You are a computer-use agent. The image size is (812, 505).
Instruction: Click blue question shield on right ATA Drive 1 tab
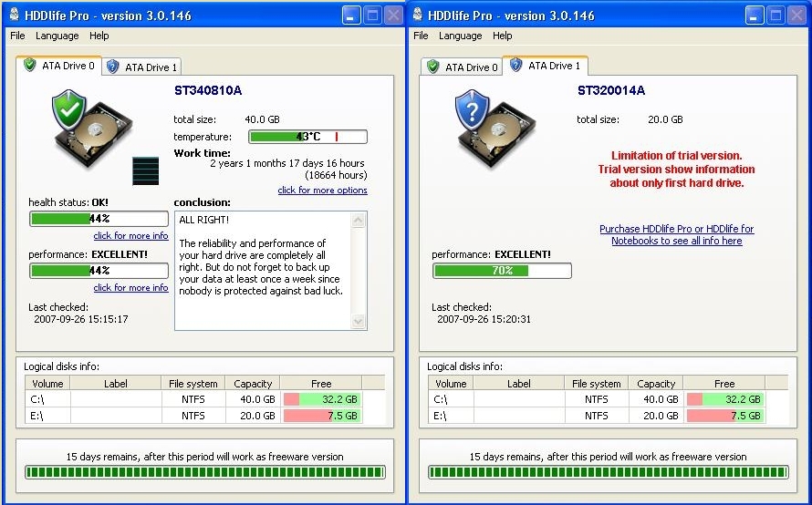tap(515, 65)
